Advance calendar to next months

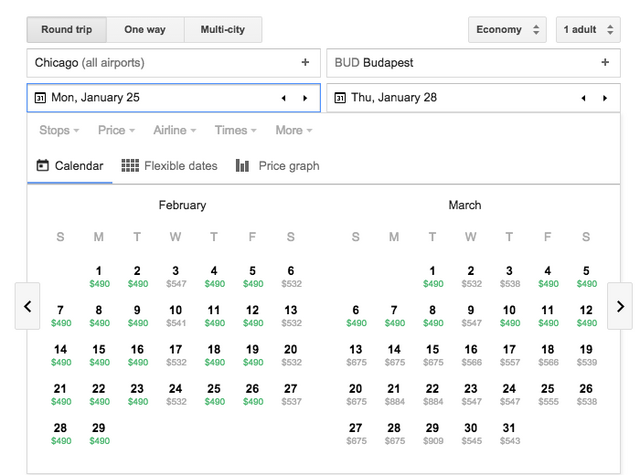(x=620, y=307)
